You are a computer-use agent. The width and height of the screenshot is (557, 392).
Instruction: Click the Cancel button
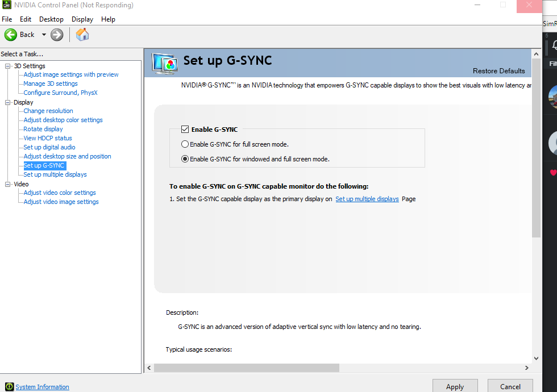point(510,386)
